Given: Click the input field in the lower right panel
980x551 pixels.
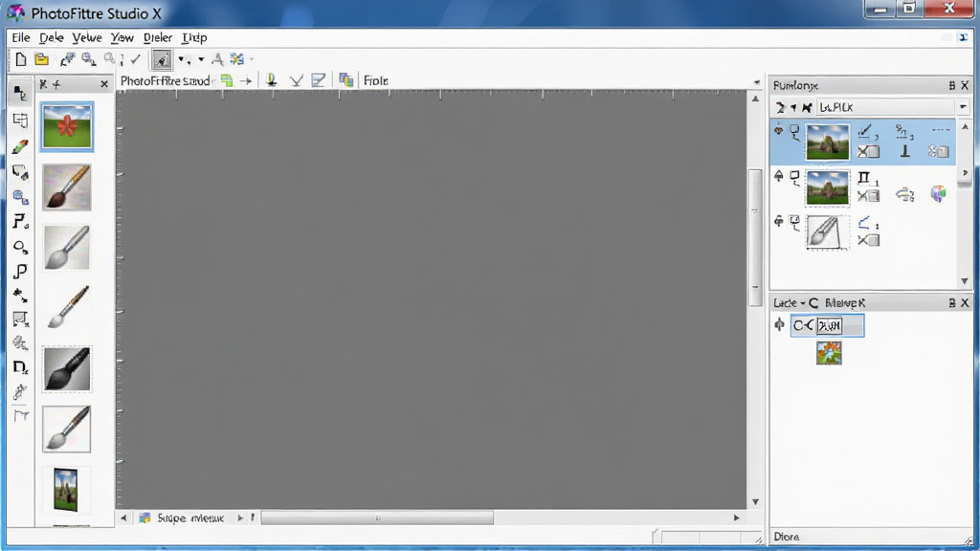Looking at the screenshot, I should tap(828, 325).
